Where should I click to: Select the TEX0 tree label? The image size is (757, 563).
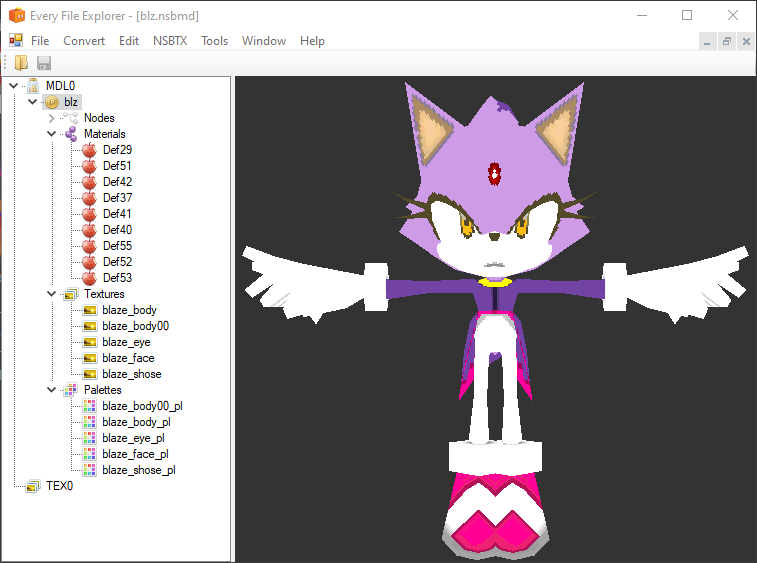pos(59,486)
